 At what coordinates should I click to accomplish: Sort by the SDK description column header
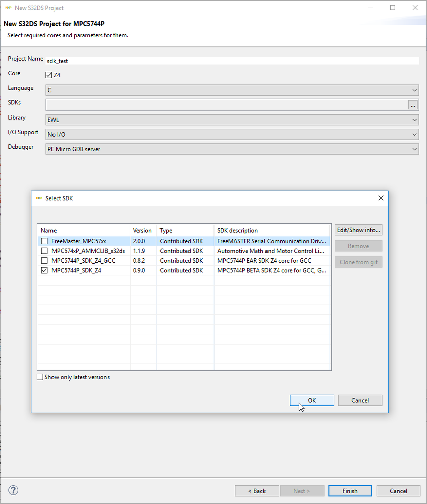click(272, 230)
